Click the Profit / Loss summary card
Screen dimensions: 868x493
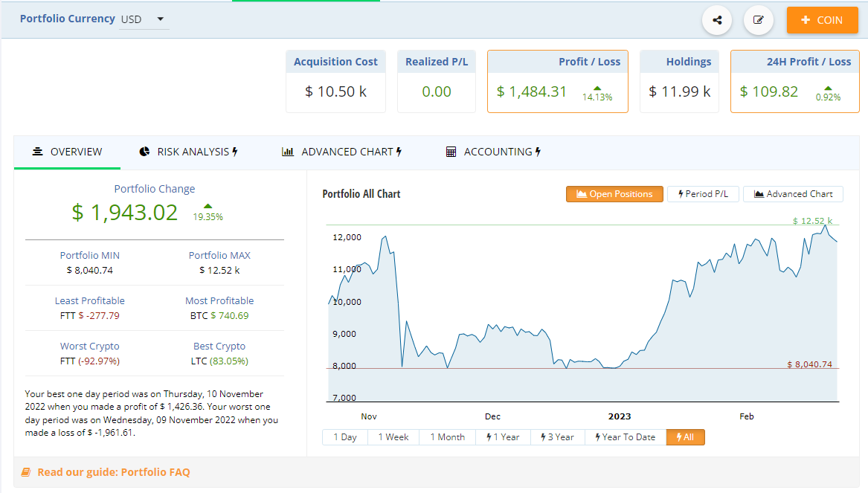[557, 81]
